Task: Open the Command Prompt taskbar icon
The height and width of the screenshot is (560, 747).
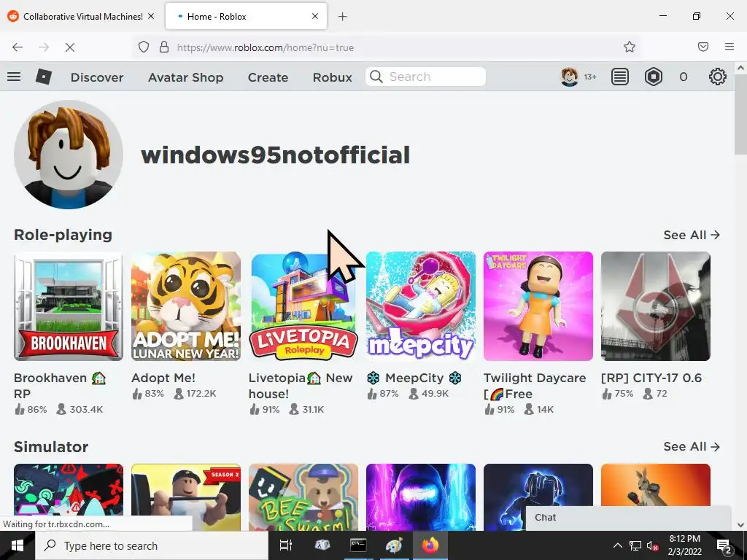Action: tap(357, 545)
